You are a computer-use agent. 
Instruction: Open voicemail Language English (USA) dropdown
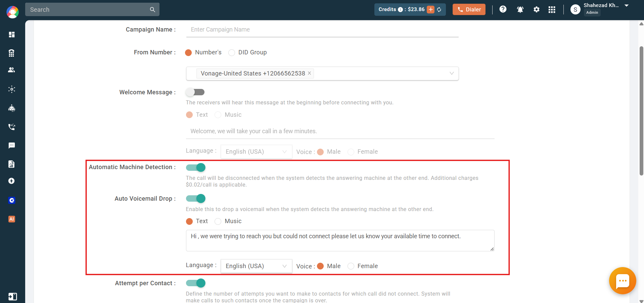(x=256, y=266)
